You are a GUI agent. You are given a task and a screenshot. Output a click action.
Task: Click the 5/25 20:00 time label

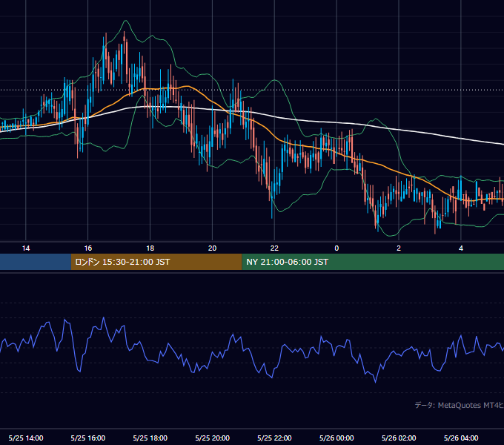click(x=212, y=438)
